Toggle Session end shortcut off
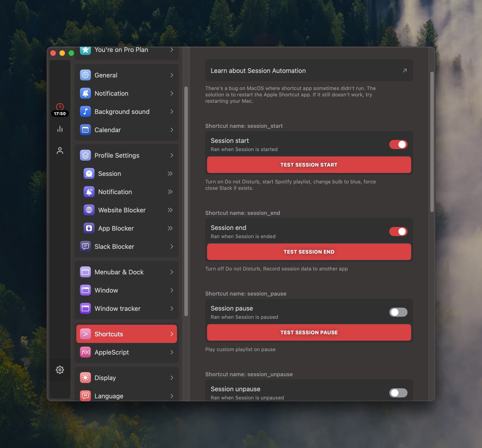The image size is (482, 448). [398, 231]
